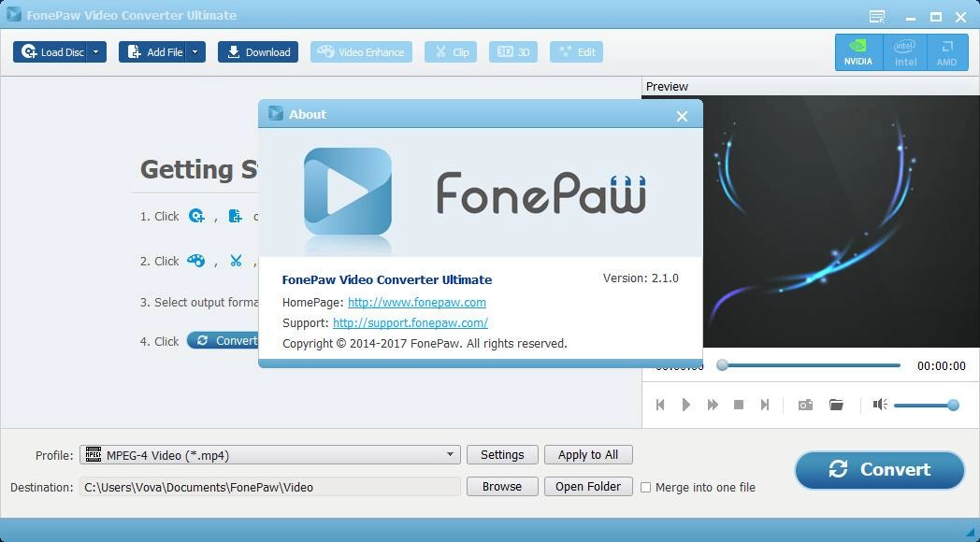Click the Getting Started heading
Screen dimensions: 980x542
(x=199, y=169)
